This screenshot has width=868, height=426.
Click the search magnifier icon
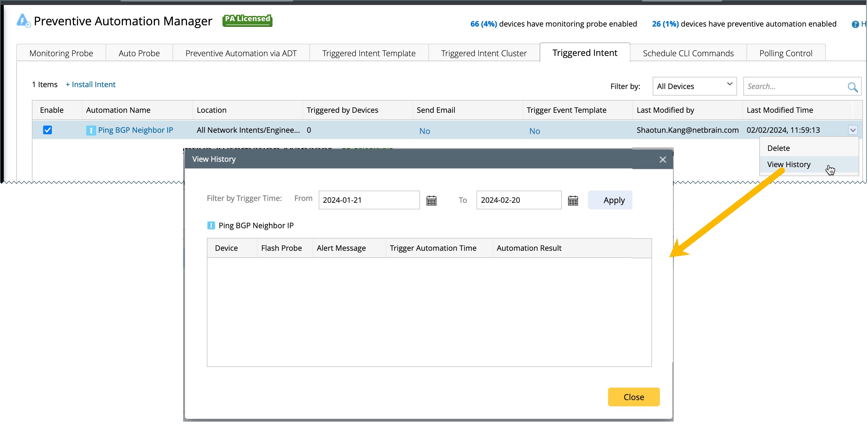852,87
